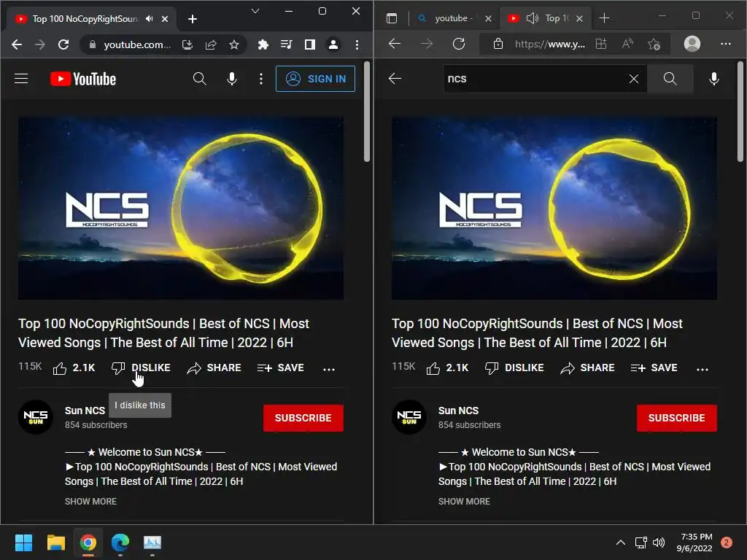747x560 pixels.
Task: Open YouTube hamburger menu in Chrome
Action: point(21,79)
